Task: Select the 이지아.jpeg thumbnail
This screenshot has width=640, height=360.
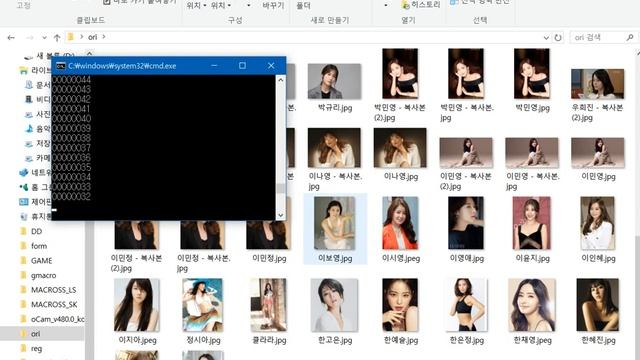Action: (137, 305)
